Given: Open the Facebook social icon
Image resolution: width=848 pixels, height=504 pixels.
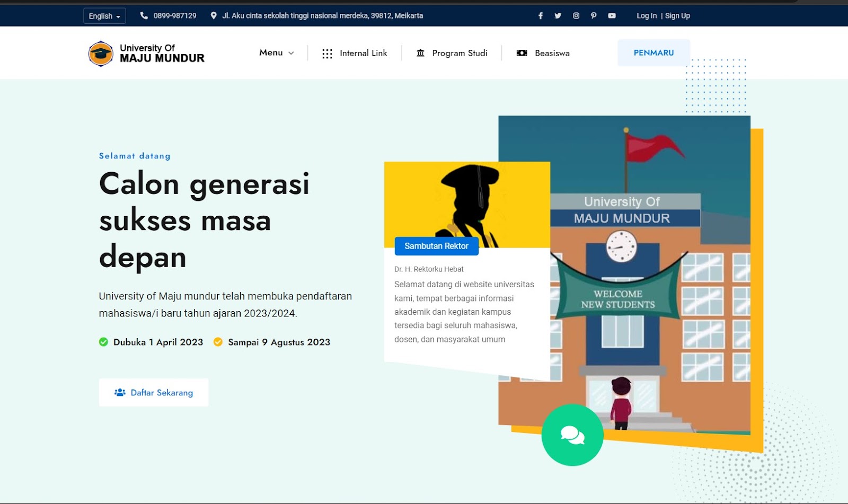Looking at the screenshot, I should [540, 16].
